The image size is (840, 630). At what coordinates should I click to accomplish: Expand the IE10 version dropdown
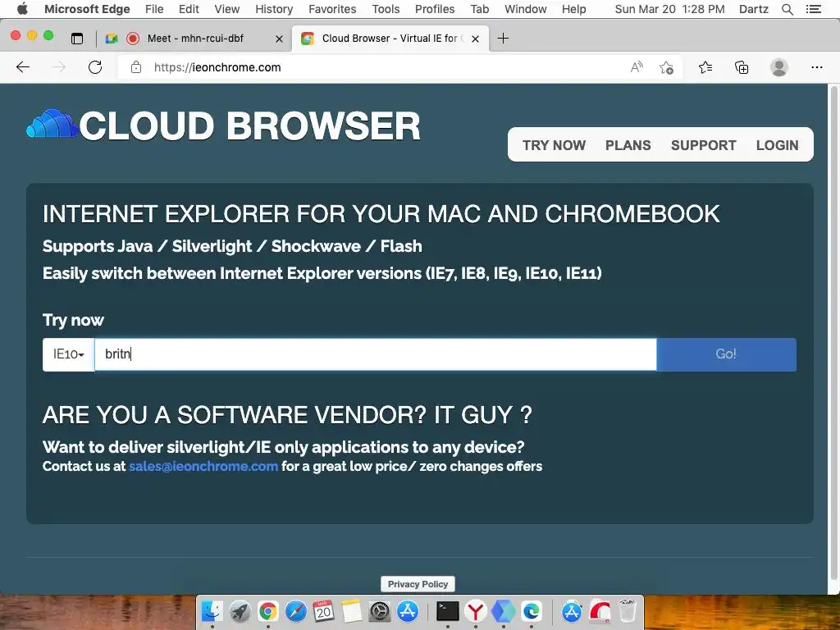[69, 354]
